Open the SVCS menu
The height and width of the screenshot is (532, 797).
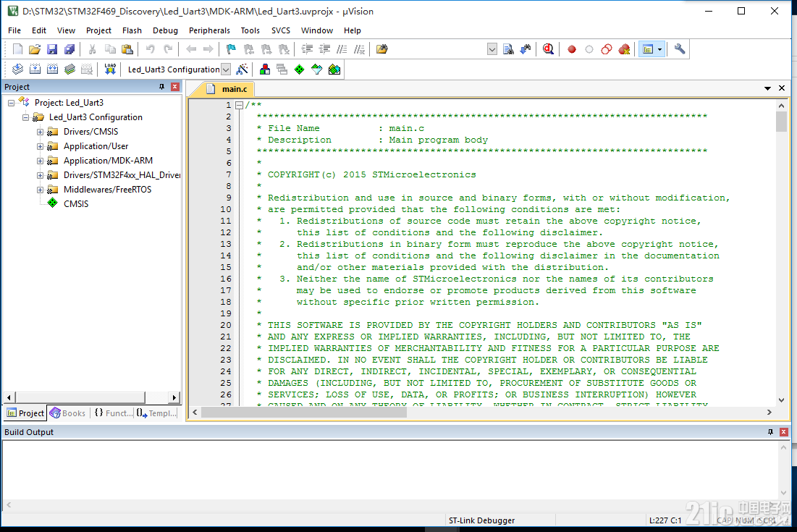pos(281,30)
